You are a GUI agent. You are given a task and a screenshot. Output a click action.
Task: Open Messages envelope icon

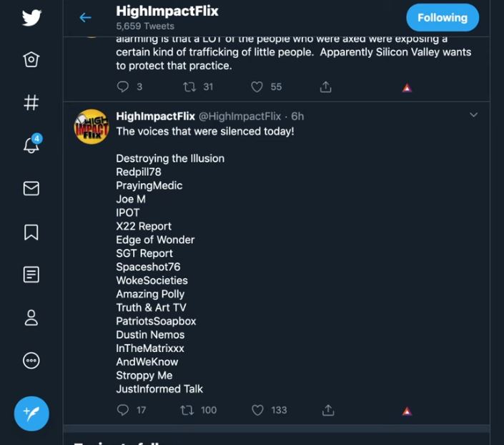[31, 188]
